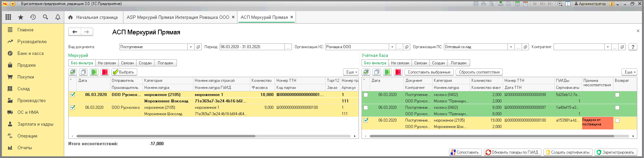The image size is (644, 158).
Task: Select Связан filter in Учётная база panel
Action: coord(421,63)
